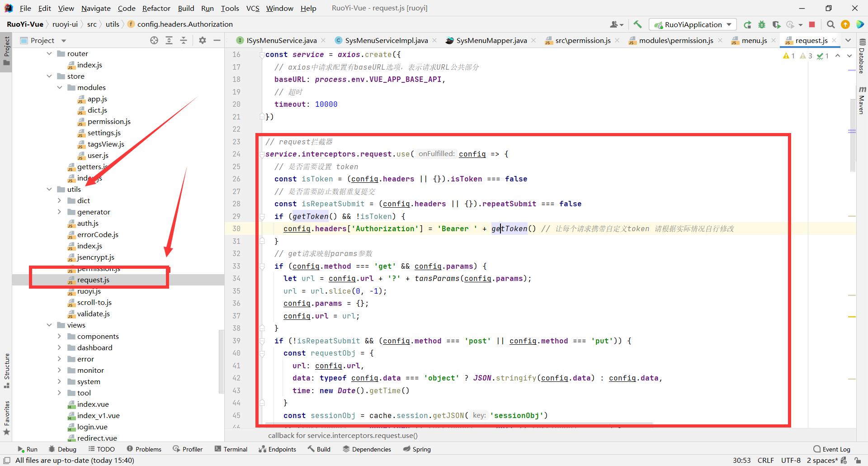This screenshot has height=466, width=868.
Task: Collapse the router folder
Action: tap(49, 53)
